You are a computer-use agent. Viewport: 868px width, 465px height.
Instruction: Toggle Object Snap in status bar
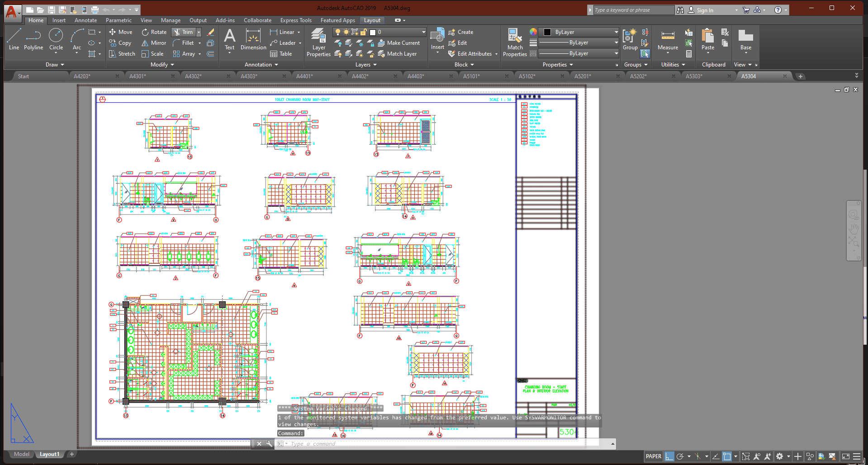tap(727, 456)
